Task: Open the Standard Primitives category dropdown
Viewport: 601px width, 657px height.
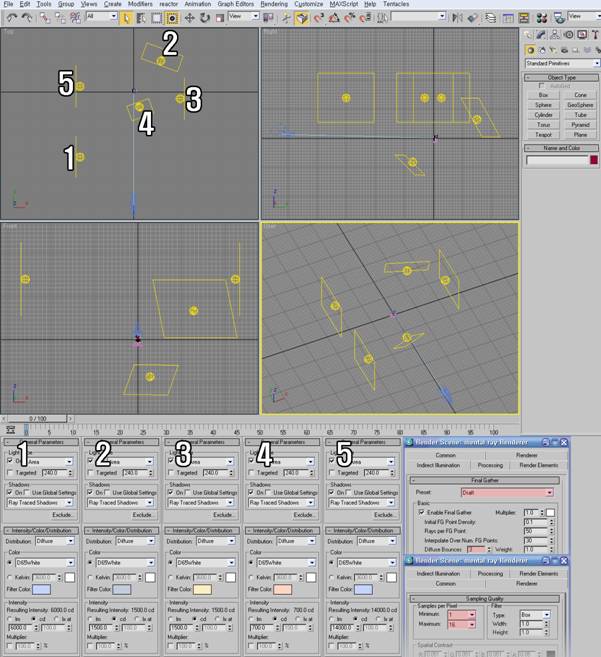Action: click(x=563, y=63)
